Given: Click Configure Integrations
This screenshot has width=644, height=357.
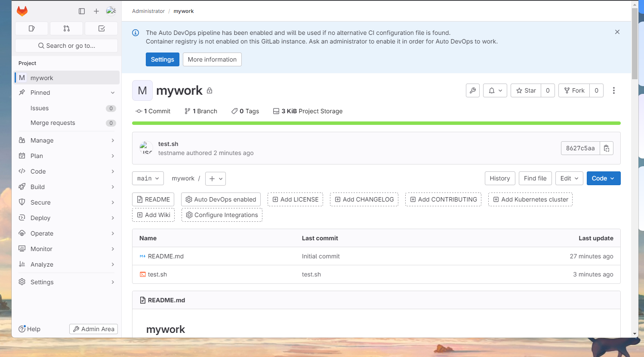Looking at the screenshot, I should point(222,215).
